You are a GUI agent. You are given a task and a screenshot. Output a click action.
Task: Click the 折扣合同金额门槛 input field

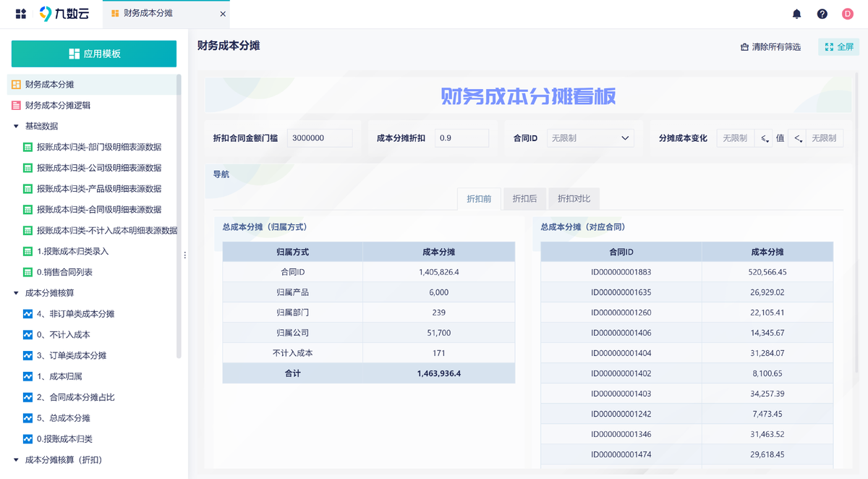click(319, 138)
